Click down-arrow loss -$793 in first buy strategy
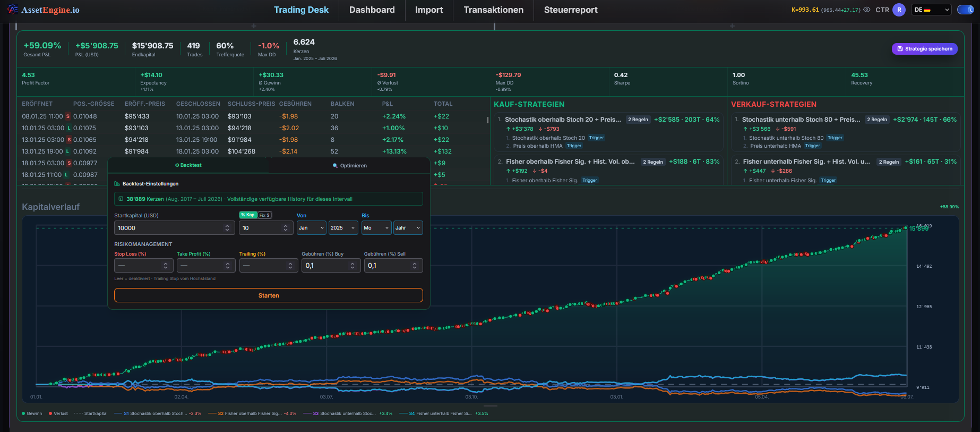 549,129
